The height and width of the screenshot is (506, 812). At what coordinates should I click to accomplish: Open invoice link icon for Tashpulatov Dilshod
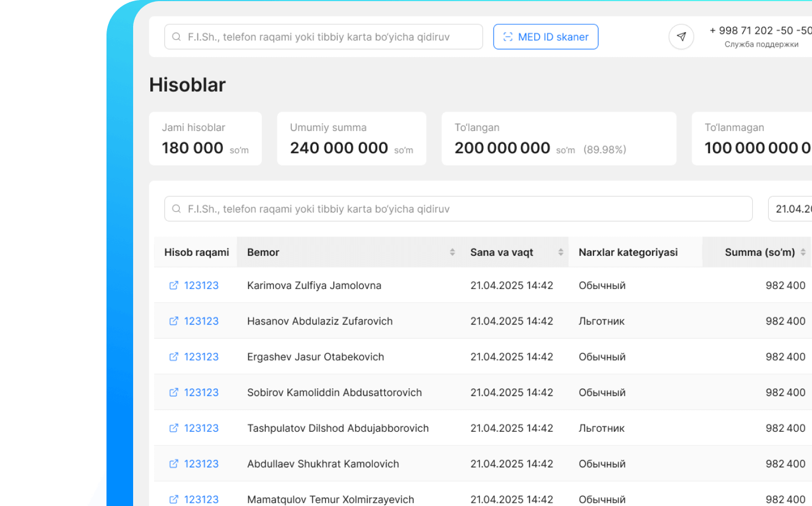(174, 428)
